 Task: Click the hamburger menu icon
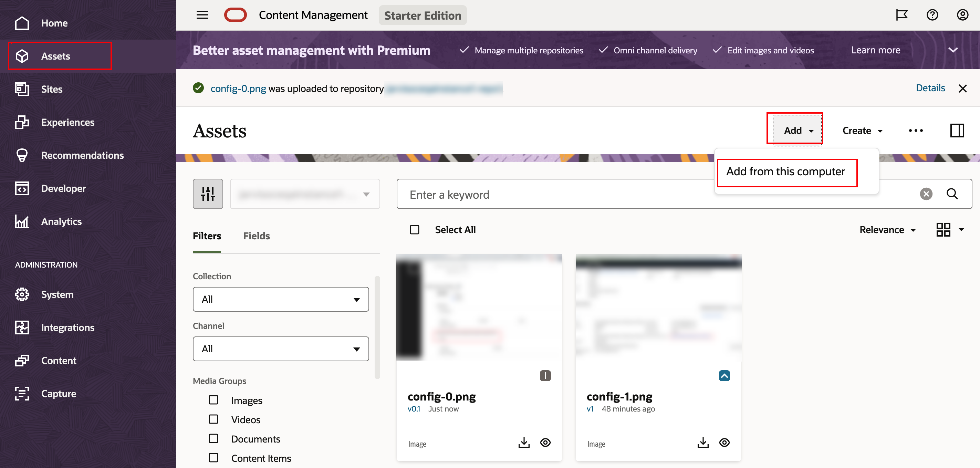tap(202, 15)
